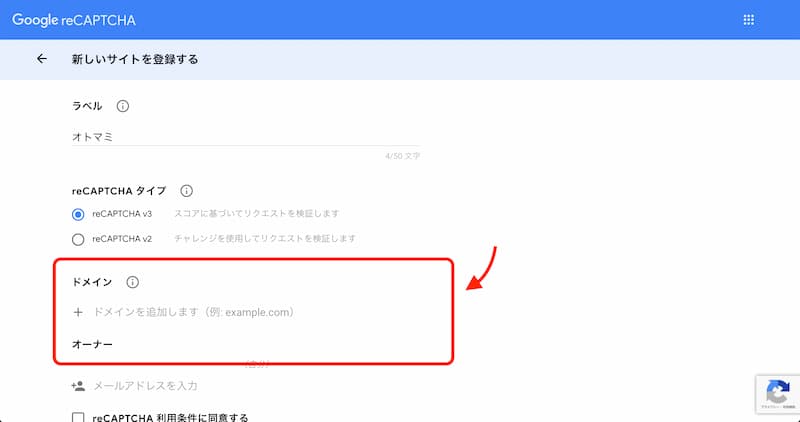Viewport: 800px width, 422px height.
Task: Go back using the left arrow
Action: 42,59
